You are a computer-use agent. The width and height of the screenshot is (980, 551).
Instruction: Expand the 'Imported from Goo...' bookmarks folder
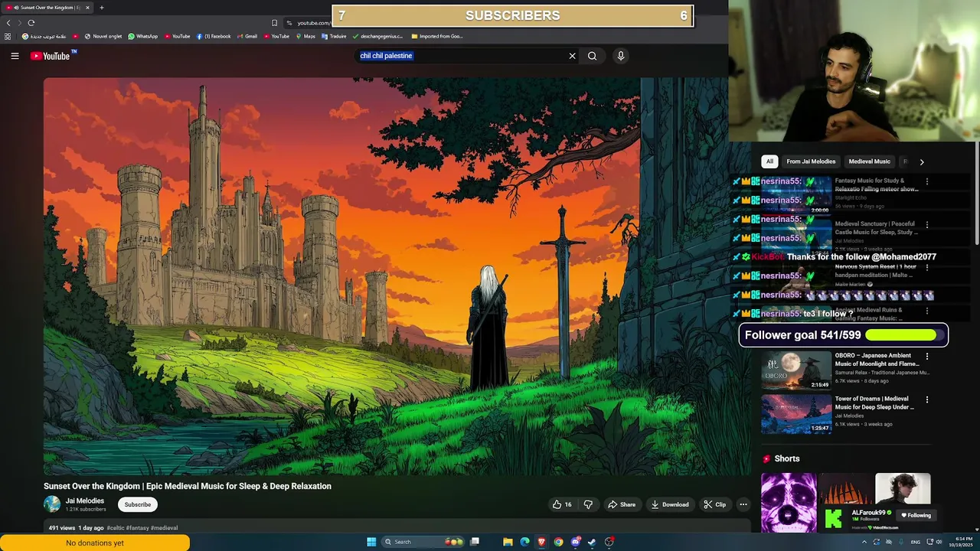point(437,36)
